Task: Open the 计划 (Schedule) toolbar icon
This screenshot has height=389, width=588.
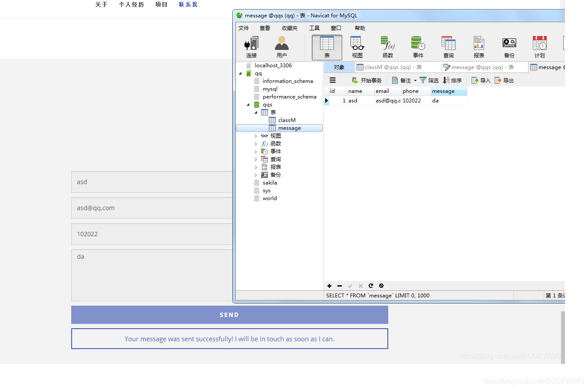Action: [x=540, y=47]
